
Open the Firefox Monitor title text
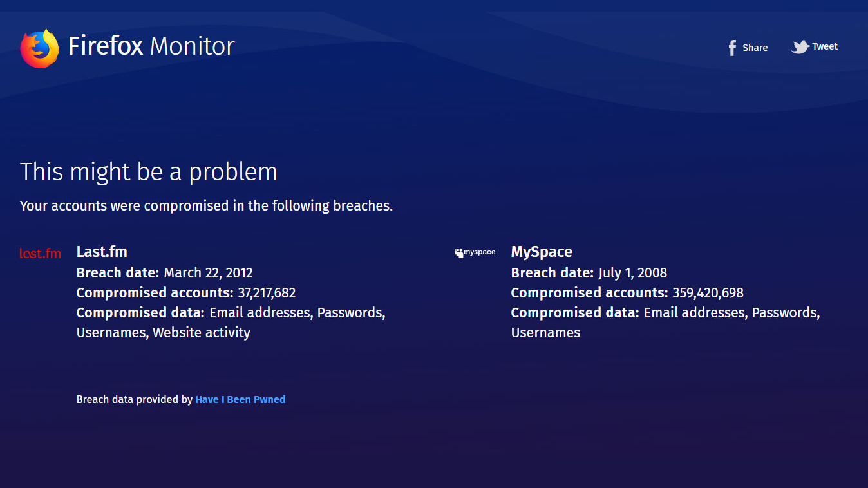(x=151, y=46)
